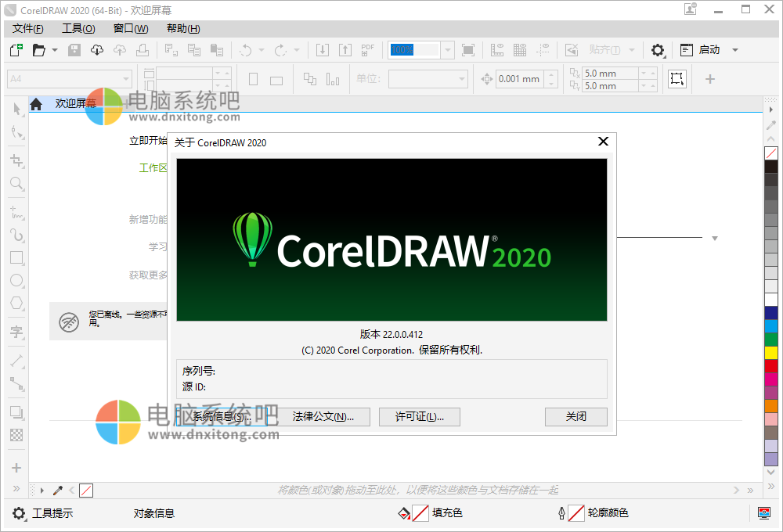Select the Crop tool
The height and width of the screenshot is (532, 783).
click(17, 160)
